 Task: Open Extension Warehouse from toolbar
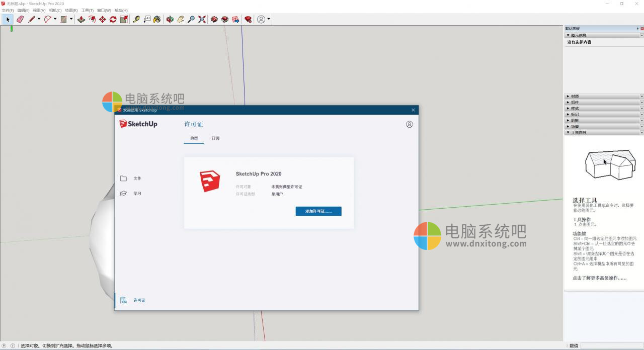click(225, 19)
